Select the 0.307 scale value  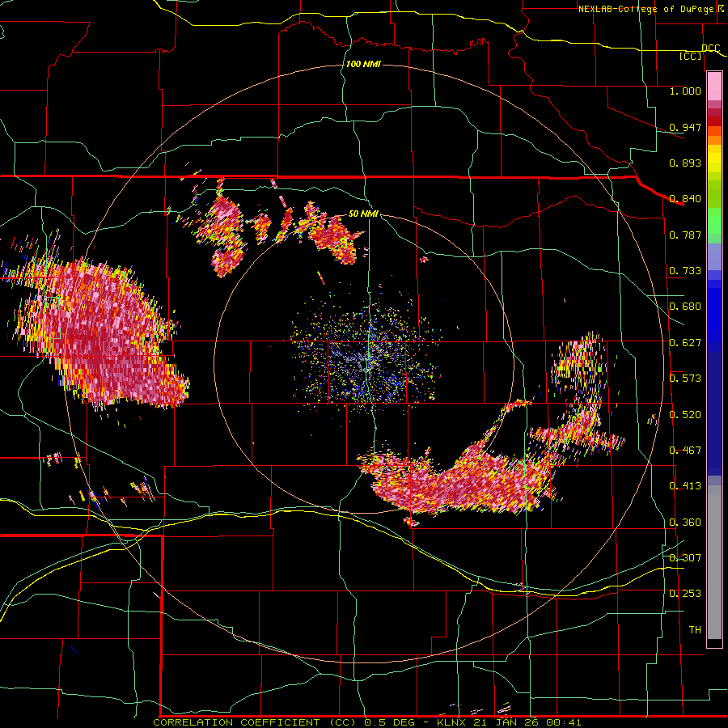(x=685, y=558)
